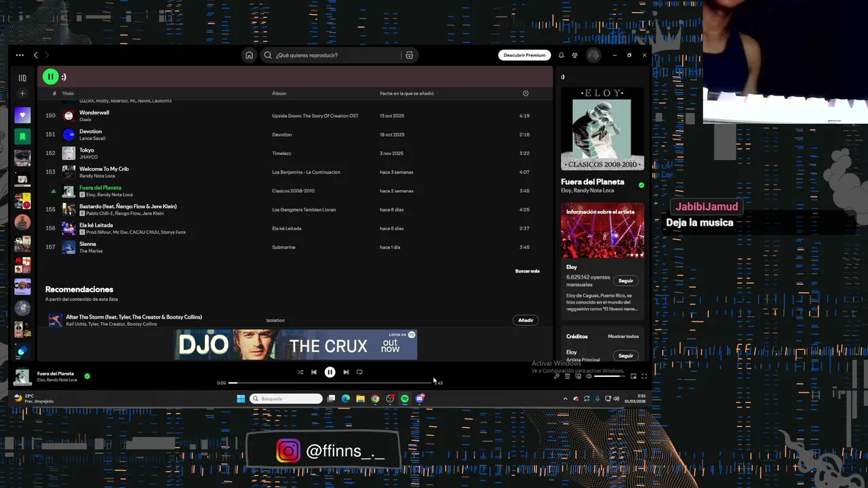The height and width of the screenshot is (488, 868).
Task: Open connect to a device
Action: [578, 376]
